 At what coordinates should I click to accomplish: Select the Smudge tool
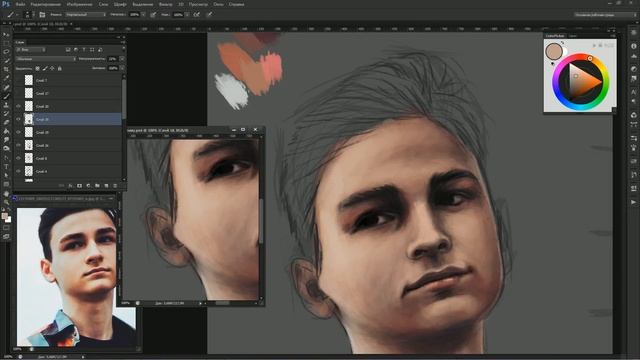click(6, 140)
